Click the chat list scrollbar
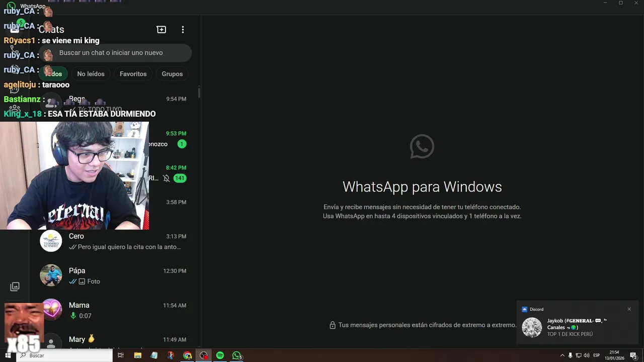This screenshot has width=644, height=362. point(199,92)
